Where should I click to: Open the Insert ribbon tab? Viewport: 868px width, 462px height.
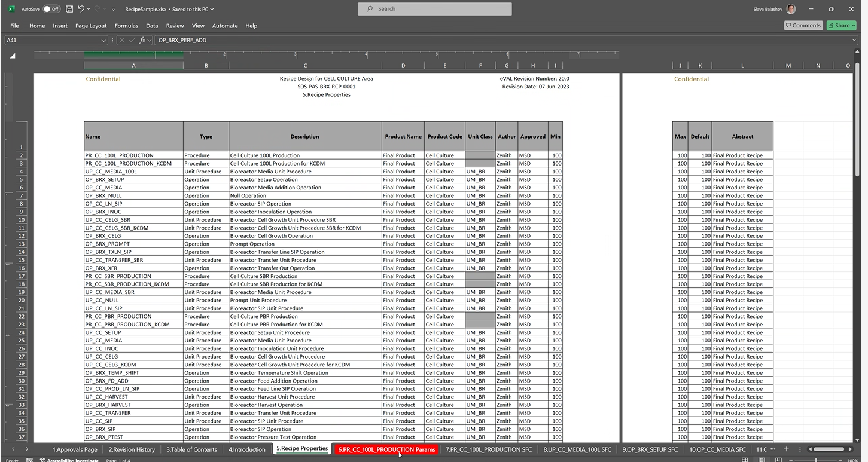tap(60, 26)
